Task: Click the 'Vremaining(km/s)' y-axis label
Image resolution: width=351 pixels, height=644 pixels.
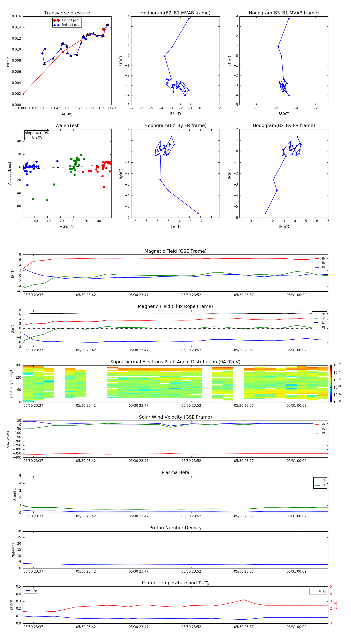Action: [x=10, y=173]
